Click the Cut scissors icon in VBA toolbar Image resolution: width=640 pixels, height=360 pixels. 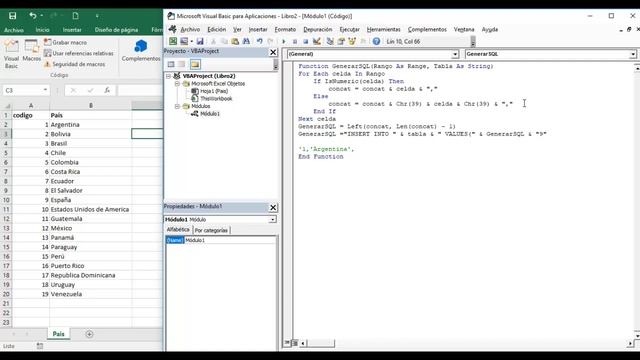[x=213, y=41]
